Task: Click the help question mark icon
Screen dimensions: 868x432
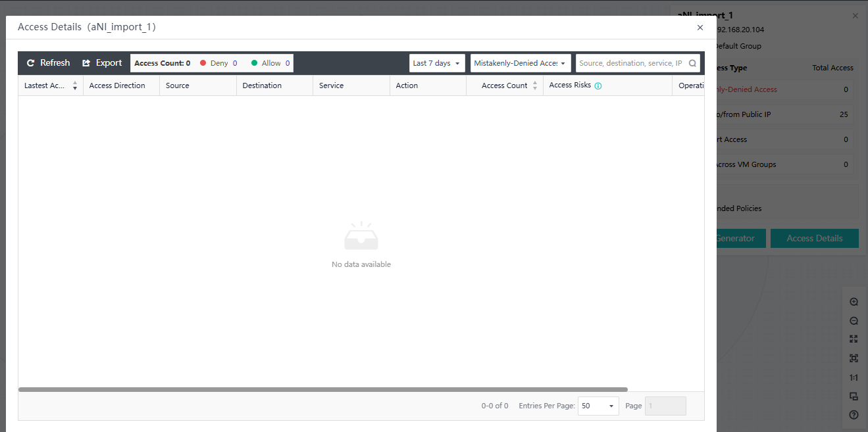Action: coord(854,415)
